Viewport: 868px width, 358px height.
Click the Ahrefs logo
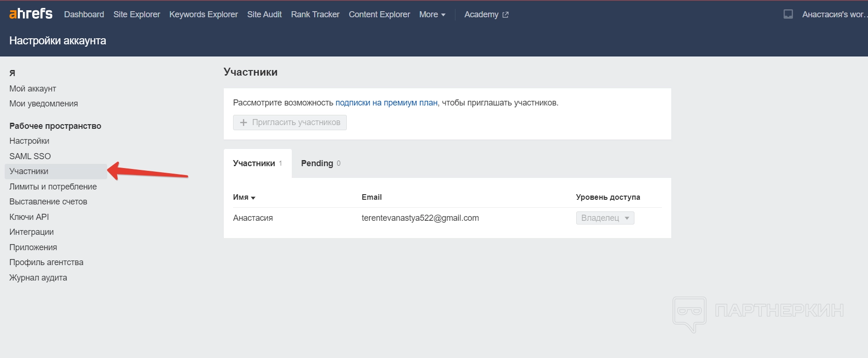tap(31, 14)
